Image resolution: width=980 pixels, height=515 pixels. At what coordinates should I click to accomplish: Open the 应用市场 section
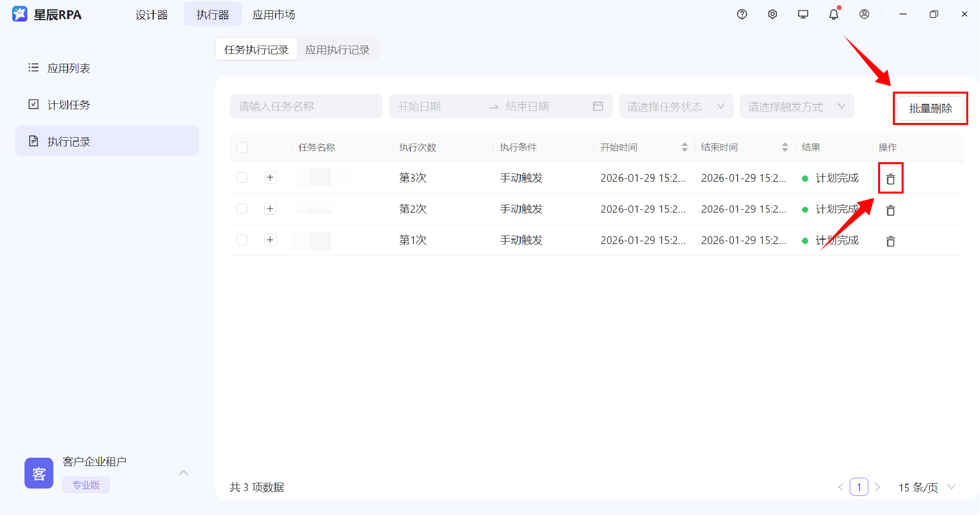coord(274,14)
